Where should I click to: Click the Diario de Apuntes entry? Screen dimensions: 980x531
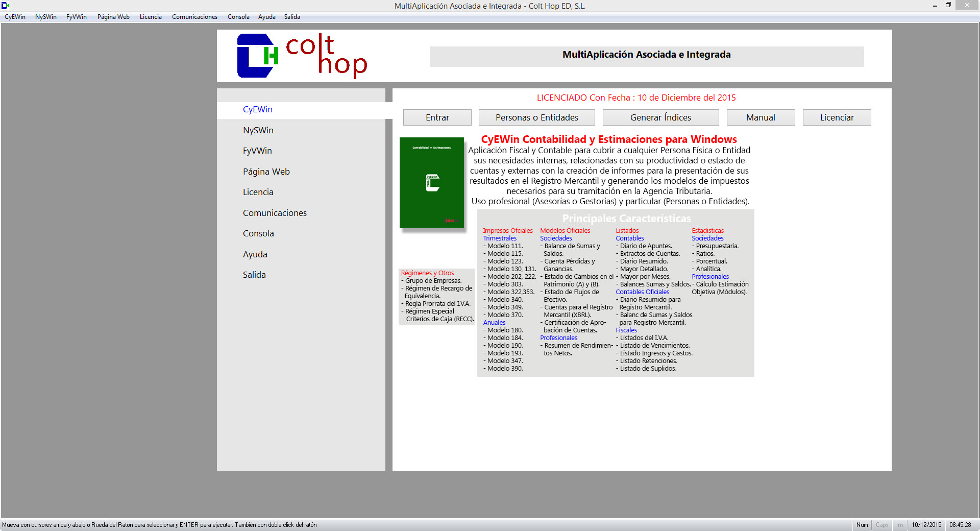(x=644, y=246)
